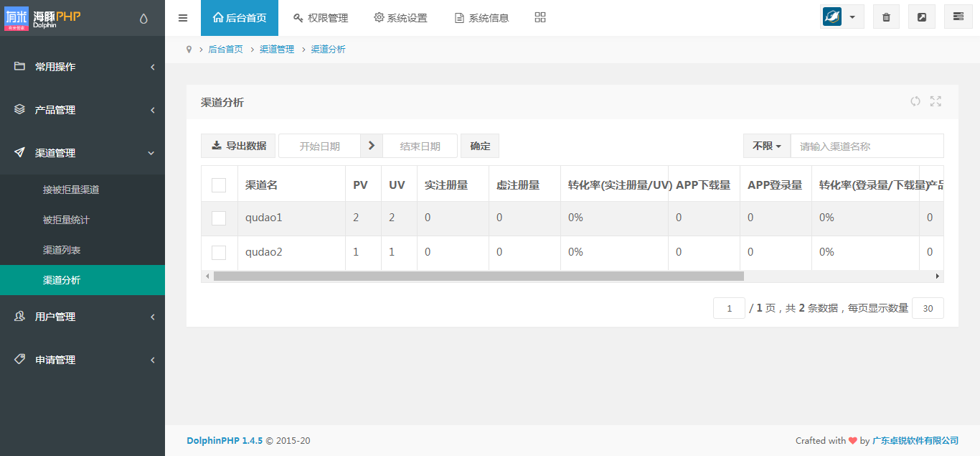Open the dolphin avatar user dropdown
Viewport: 980px width, 456px height.
[x=842, y=17]
